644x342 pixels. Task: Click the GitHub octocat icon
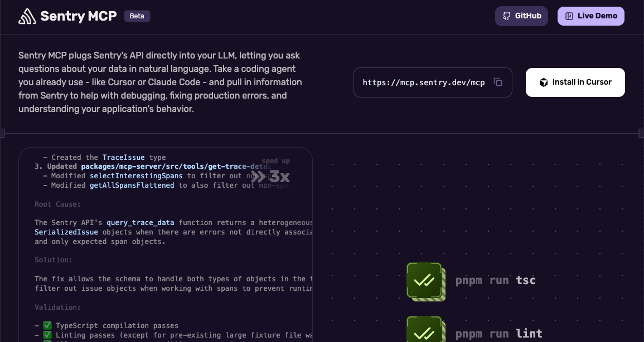(x=507, y=16)
